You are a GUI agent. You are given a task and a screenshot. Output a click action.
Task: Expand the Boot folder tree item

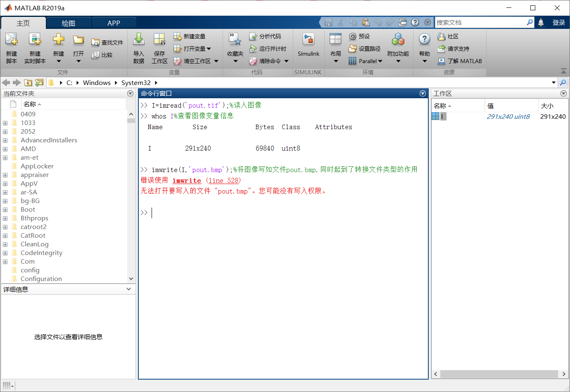coord(5,209)
